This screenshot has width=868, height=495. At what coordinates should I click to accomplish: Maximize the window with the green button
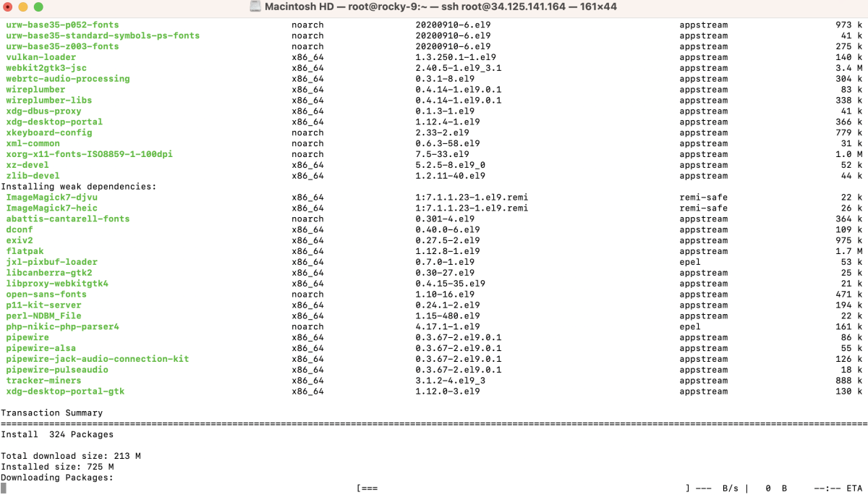[38, 7]
